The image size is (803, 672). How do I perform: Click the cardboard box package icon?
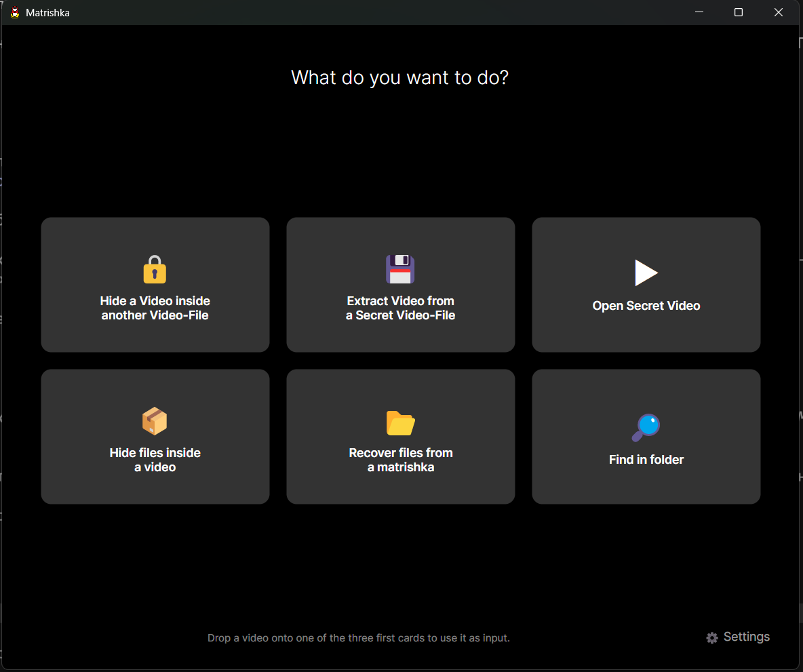click(x=155, y=421)
